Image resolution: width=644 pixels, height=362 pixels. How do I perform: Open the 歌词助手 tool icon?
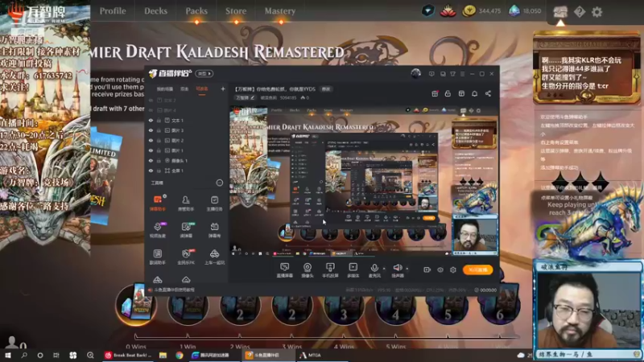click(x=157, y=257)
